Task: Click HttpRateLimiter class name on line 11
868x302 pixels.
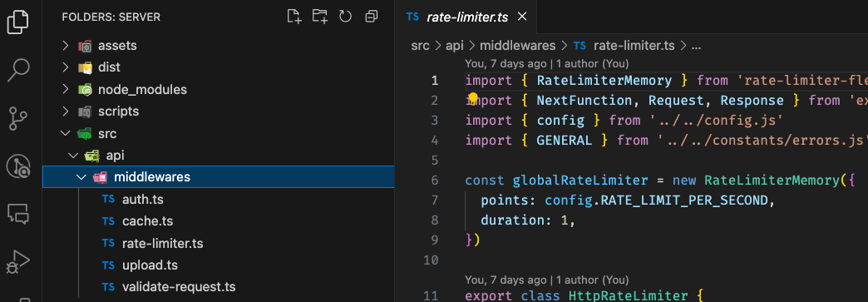Action: [x=628, y=296]
